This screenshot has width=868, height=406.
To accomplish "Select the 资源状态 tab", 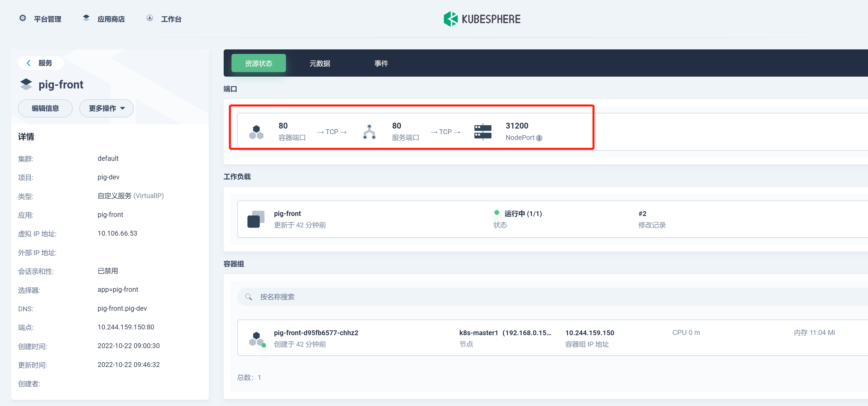I will click(x=258, y=63).
